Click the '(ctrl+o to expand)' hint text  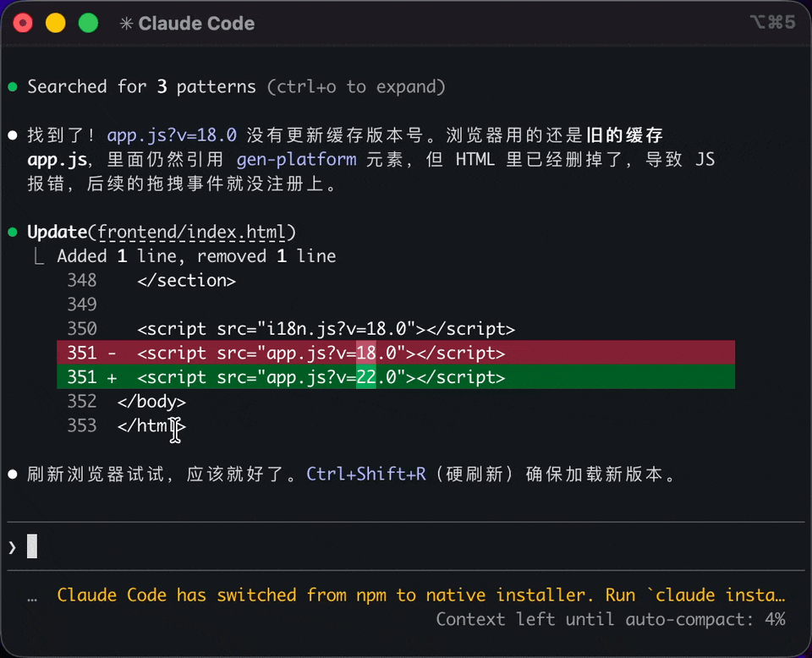point(356,86)
